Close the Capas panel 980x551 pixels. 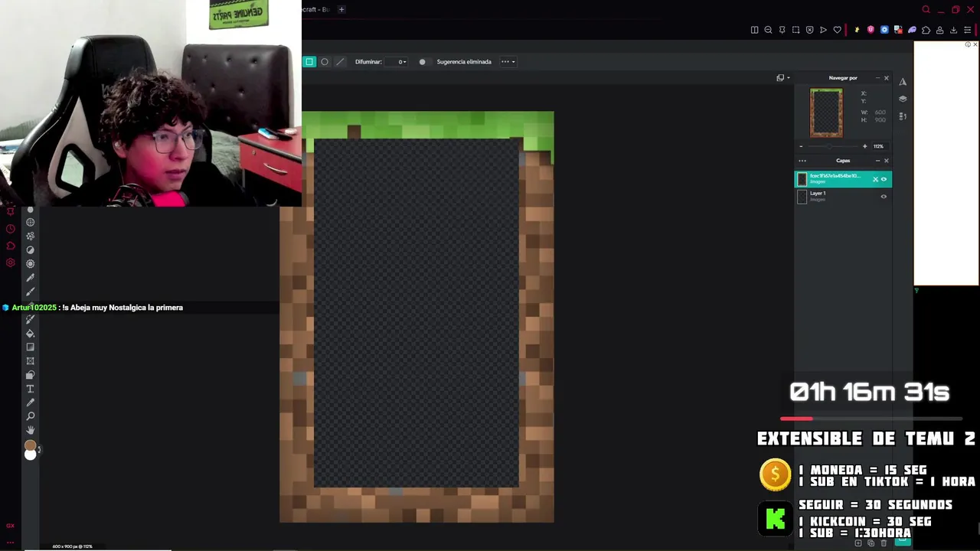887,161
